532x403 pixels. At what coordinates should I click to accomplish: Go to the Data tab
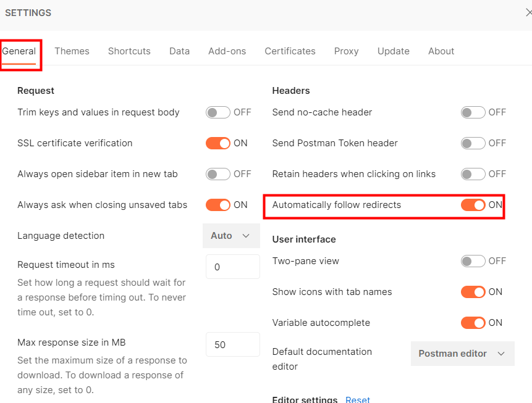(179, 51)
